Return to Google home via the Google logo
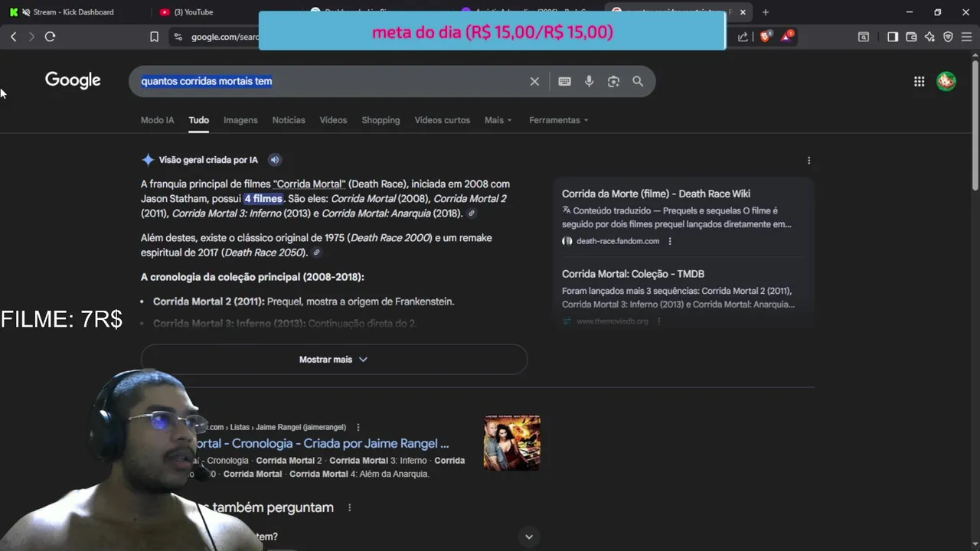This screenshot has width=980, height=551. coord(73,80)
